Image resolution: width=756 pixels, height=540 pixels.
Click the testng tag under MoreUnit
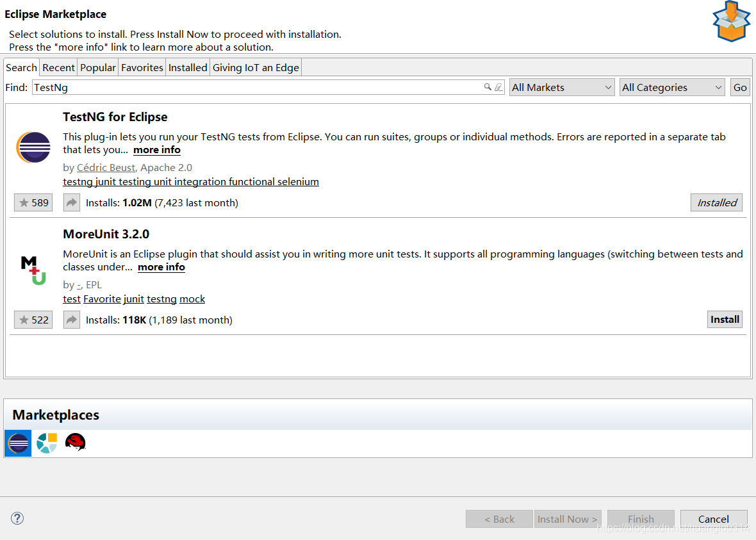161,299
